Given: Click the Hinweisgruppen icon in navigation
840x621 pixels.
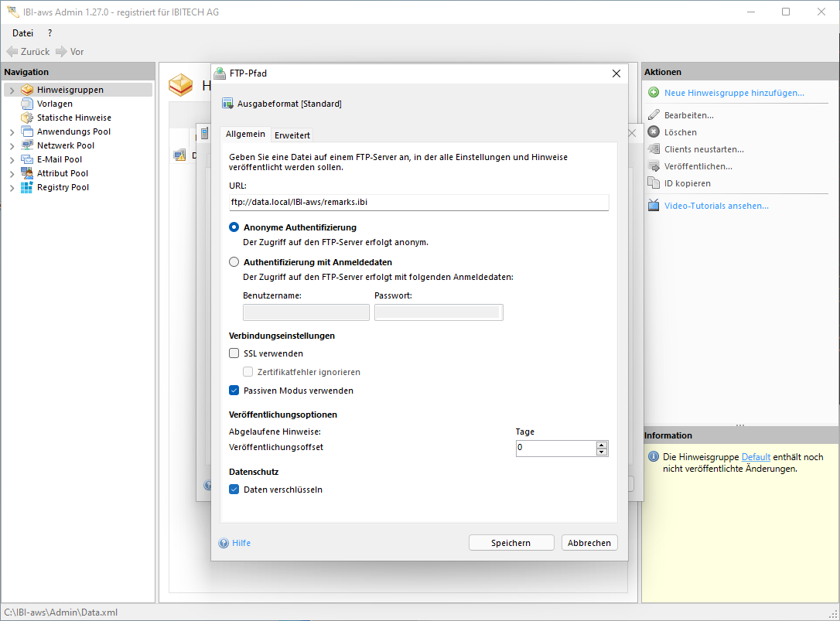Looking at the screenshot, I should 27,90.
